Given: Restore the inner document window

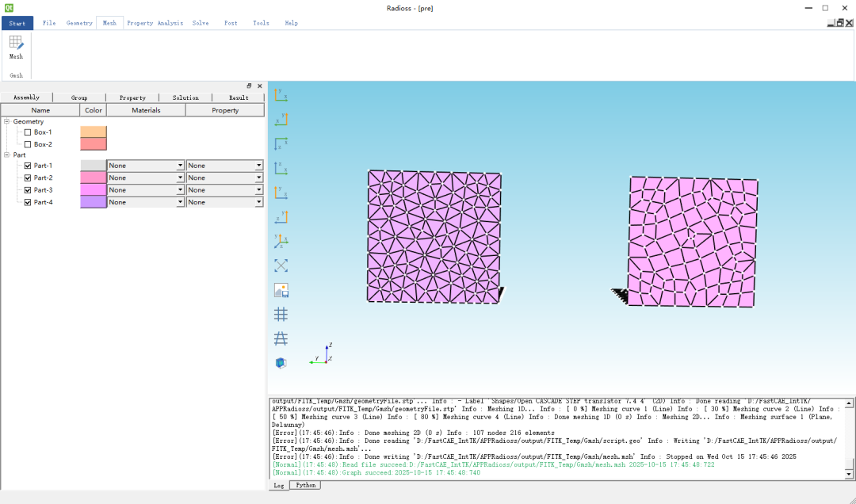Looking at the screenshot, I should pos(840,23).
